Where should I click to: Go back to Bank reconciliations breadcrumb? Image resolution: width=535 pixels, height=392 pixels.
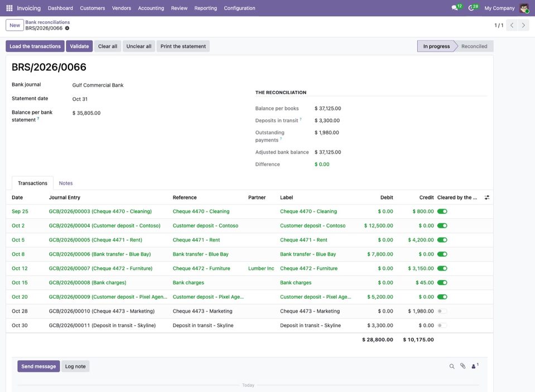(47, 22)
